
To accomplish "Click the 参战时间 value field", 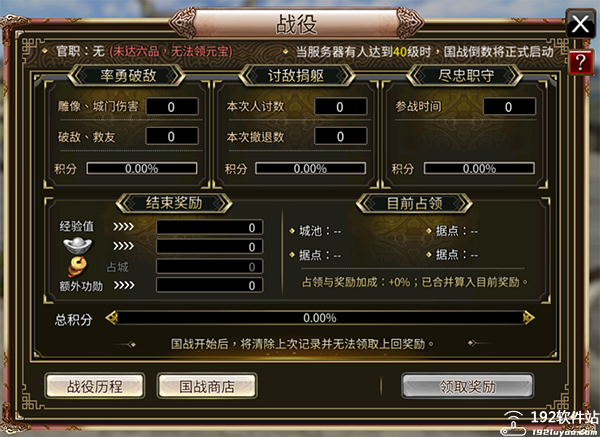I will click(509, 106).
